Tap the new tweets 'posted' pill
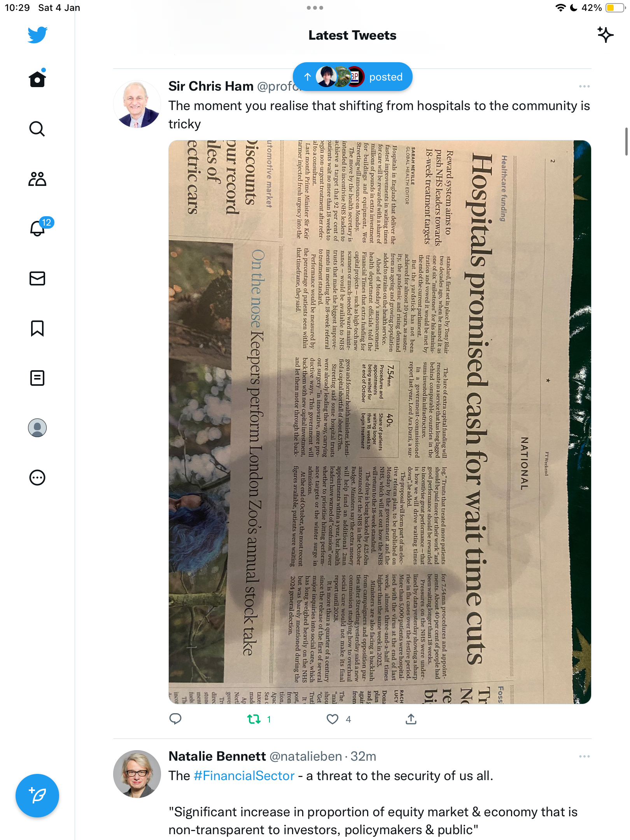Screen dimensions: 630x840 (352, 77)
